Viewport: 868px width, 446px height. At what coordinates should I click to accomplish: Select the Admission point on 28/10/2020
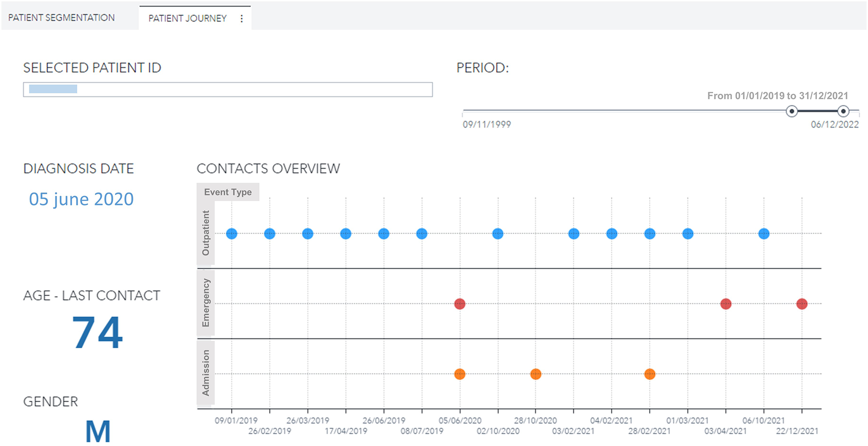[536, 374]
